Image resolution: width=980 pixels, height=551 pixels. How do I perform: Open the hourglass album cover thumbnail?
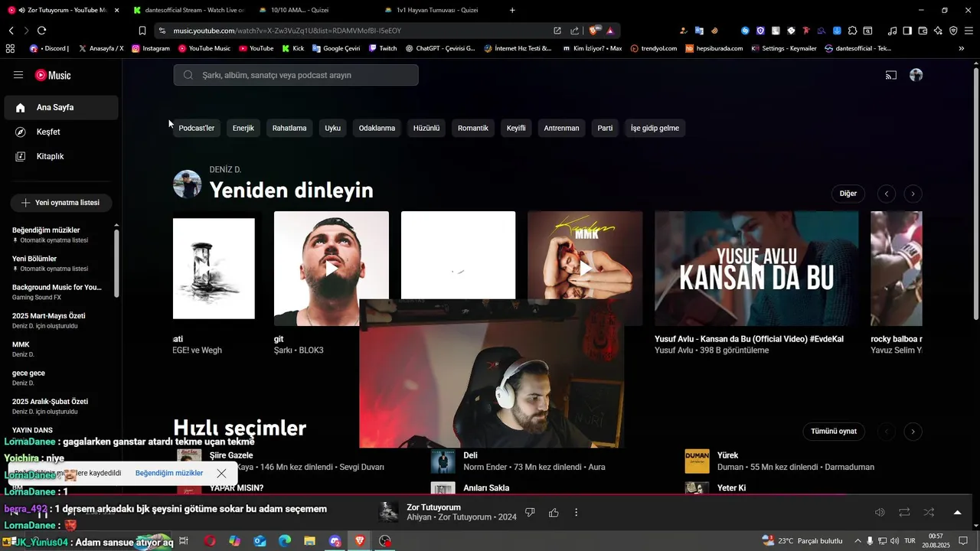pos(214,269)
